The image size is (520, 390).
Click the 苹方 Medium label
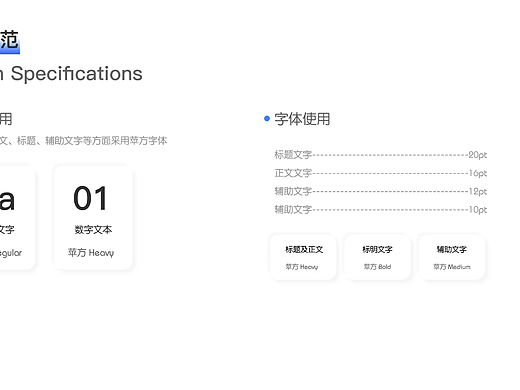(x=452, y=267)
